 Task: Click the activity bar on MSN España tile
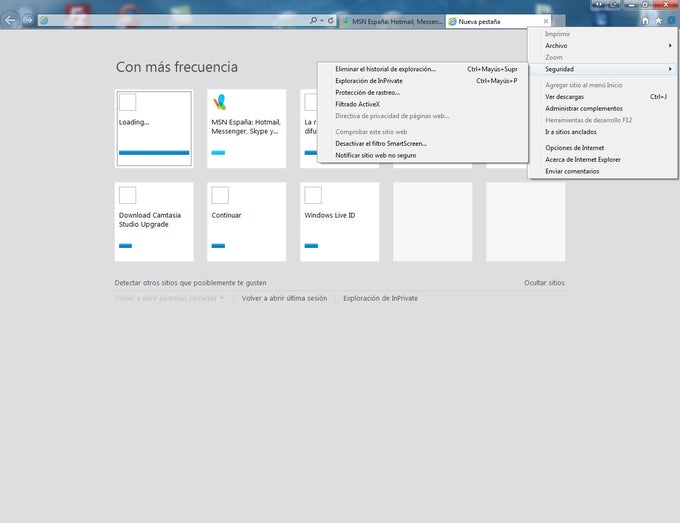click(x=218, y=153)
